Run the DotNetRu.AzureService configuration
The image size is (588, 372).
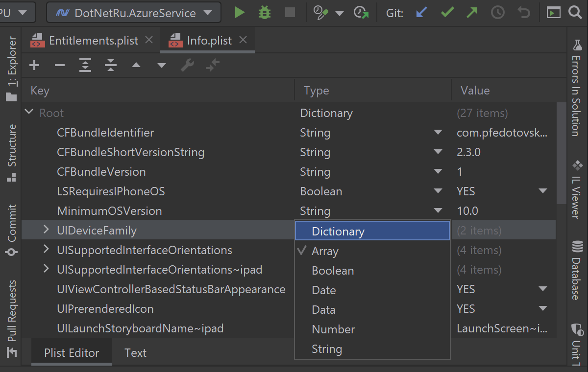click(240, 13)
